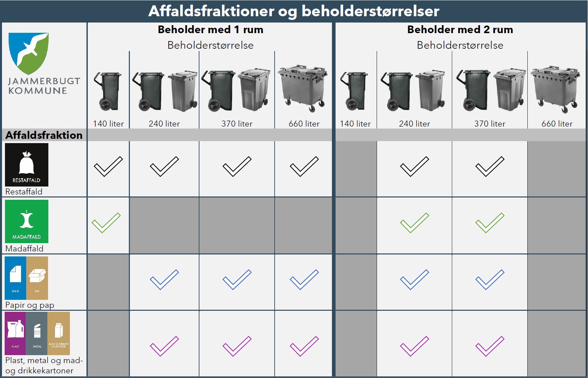Click the blue Papir og pap checkmark for 1-rum 660 liter
This screenshot has width=588, height=378.
click(304, 280)
